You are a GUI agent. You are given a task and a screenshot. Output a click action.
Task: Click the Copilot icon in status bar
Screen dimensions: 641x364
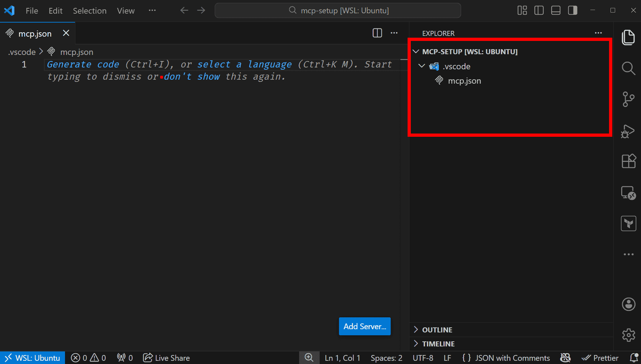click(565, 358)
